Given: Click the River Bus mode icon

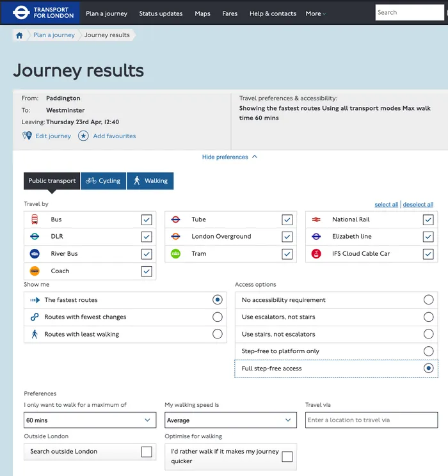Looking at the screenshot, I should 35,254.
